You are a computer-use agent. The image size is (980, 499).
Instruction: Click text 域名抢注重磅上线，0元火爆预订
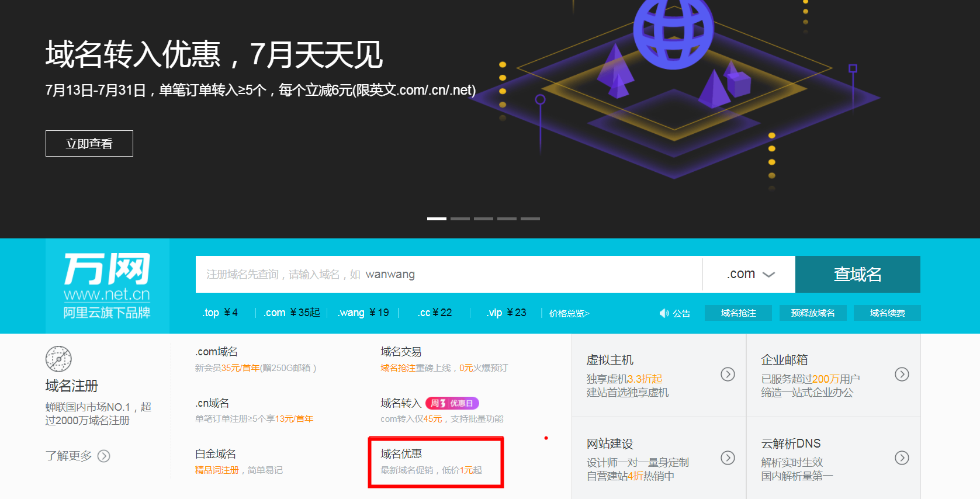[x=444, y=368]
